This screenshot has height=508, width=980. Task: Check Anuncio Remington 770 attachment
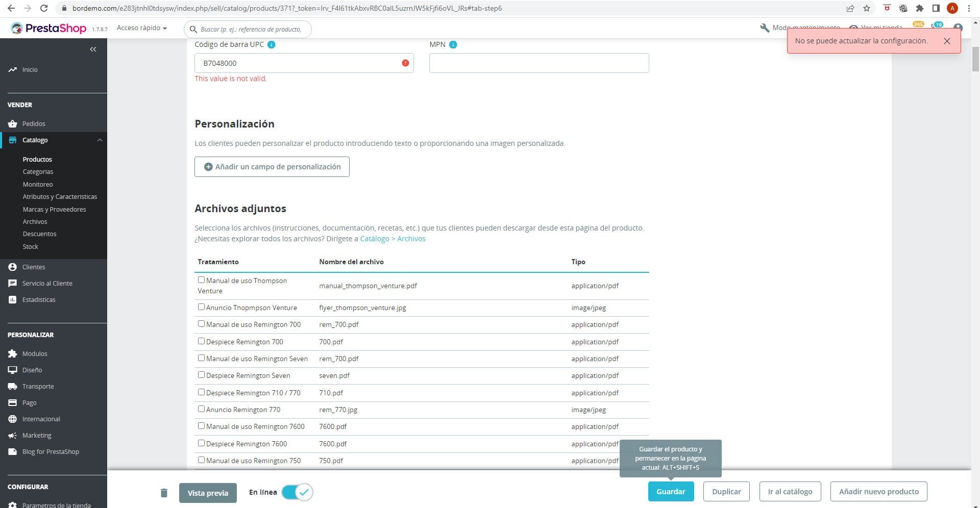[201, 409]
